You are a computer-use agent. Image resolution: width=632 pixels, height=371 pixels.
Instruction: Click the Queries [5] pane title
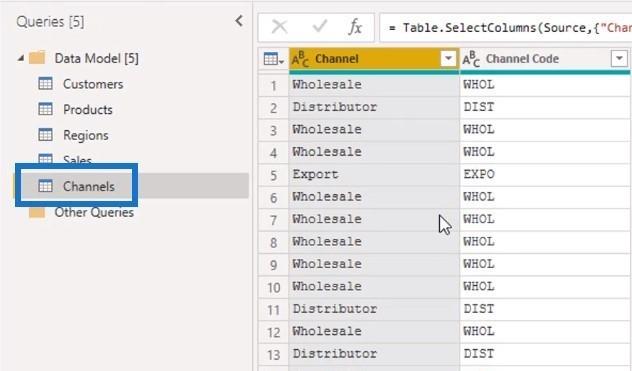(x=50, y=21)
